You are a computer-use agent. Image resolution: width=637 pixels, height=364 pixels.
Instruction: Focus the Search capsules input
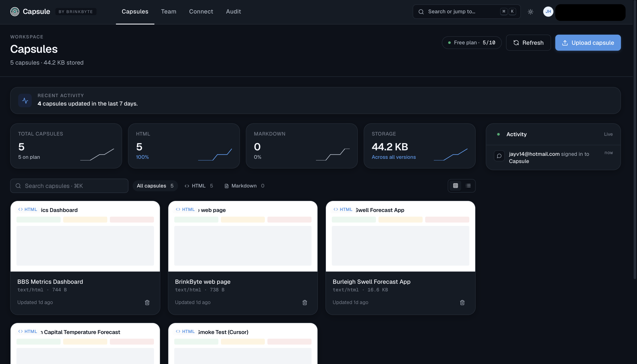(x=69, y=186)
